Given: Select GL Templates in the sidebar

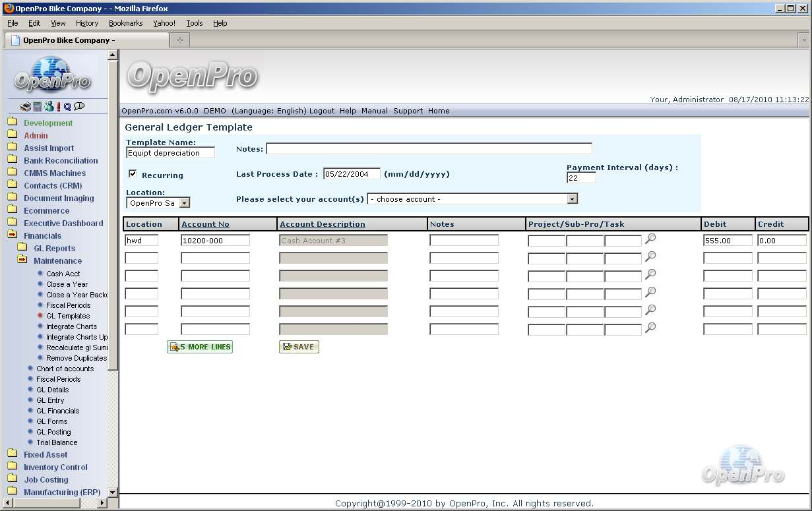Looking at the screenshot, I should pyautogui.click(x=67, y=316).
